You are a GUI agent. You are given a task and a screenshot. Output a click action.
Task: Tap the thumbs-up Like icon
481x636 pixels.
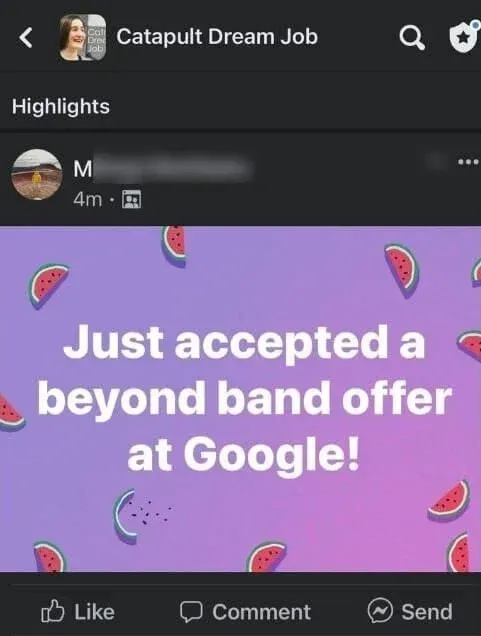pyautogui.click(x=53, y=611)
